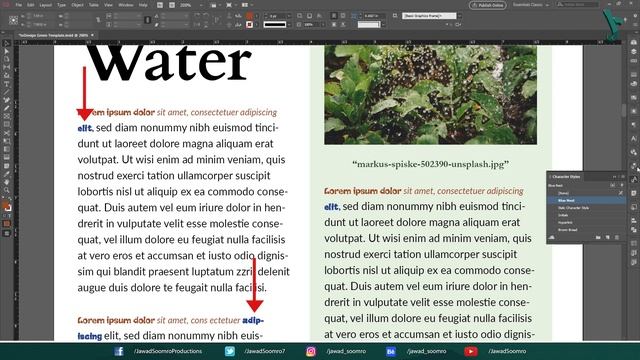
Task: Select the [None] character style
Action: click(585, 193)
